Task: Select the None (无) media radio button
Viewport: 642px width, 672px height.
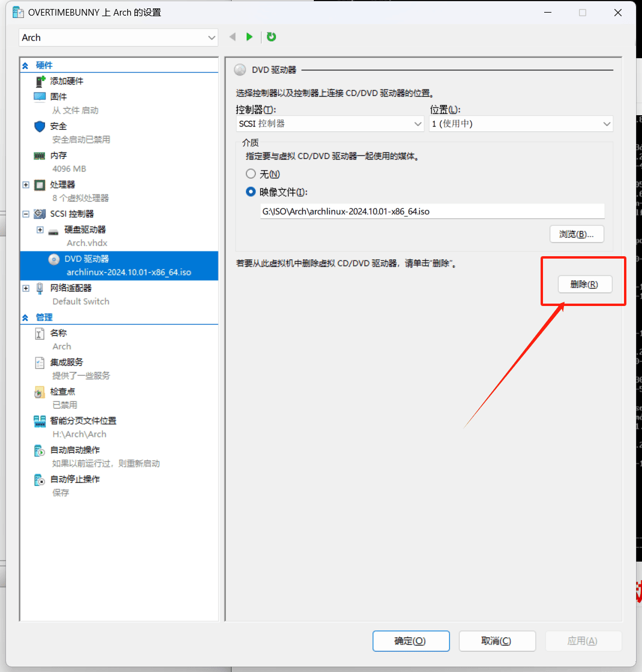Action: pyautogui.click(x=251, y=174)
